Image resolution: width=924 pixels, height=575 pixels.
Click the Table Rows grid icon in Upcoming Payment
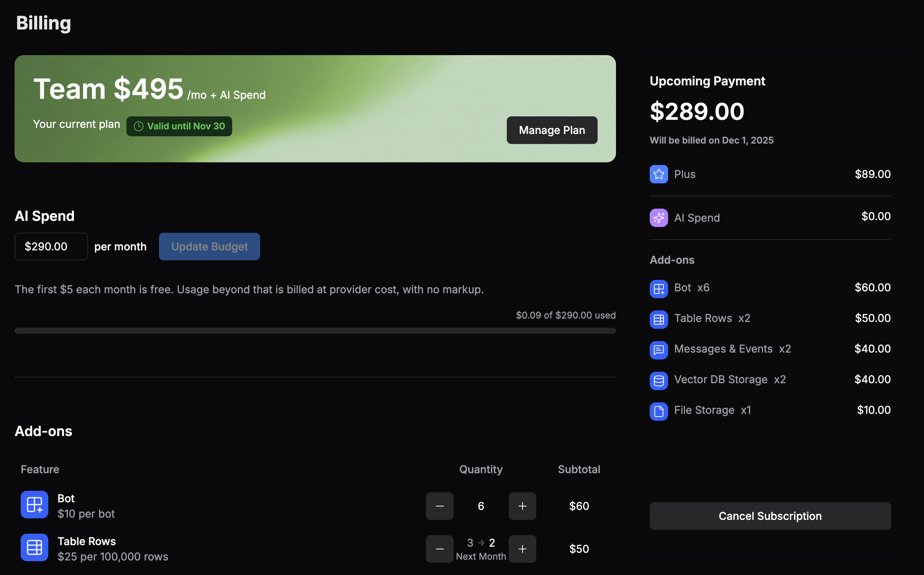pyautogui.click(x=659, y=319)
